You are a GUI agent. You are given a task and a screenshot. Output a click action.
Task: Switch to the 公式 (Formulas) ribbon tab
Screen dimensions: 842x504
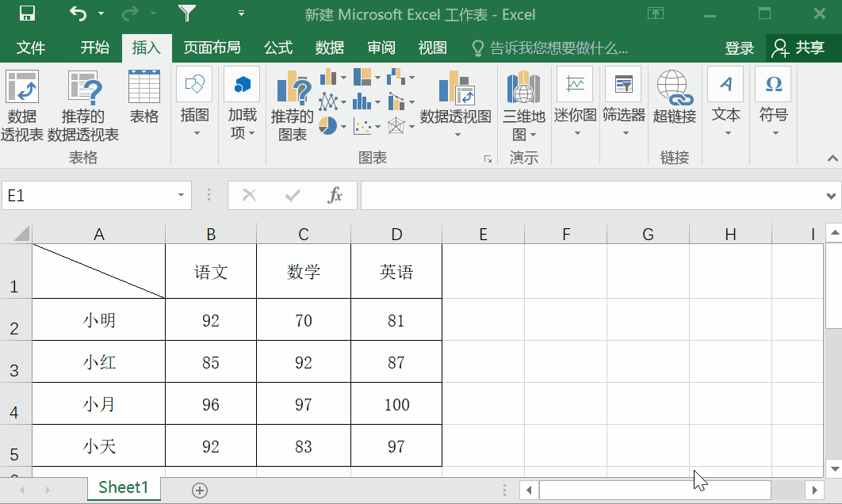coord(277,48)
